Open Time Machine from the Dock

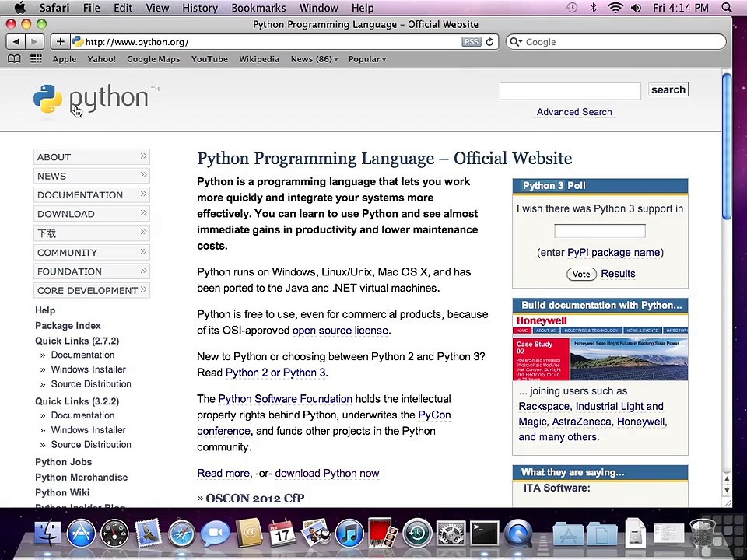tap(417, 533)
